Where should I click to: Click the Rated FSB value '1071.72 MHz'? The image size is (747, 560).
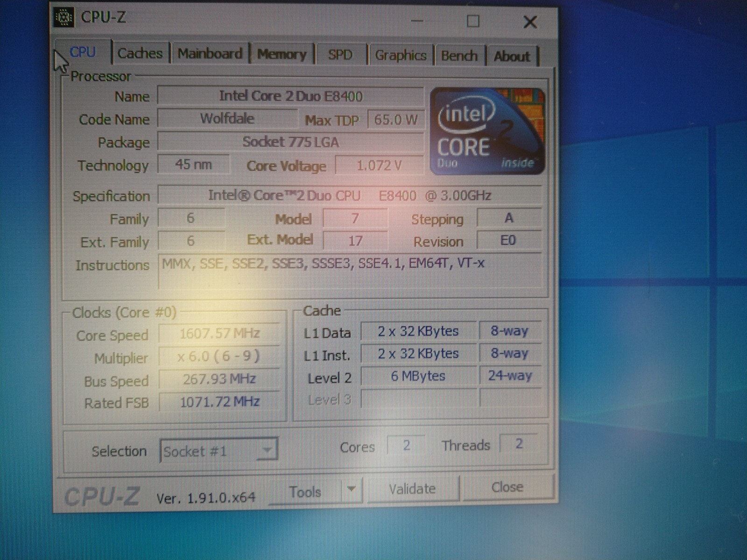coord(219,402)
